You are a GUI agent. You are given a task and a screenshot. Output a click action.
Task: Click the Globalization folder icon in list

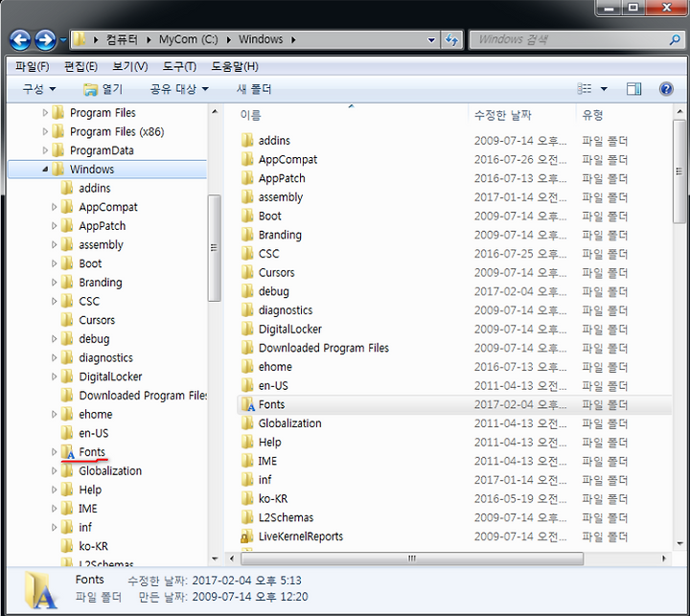pos(248,423)
